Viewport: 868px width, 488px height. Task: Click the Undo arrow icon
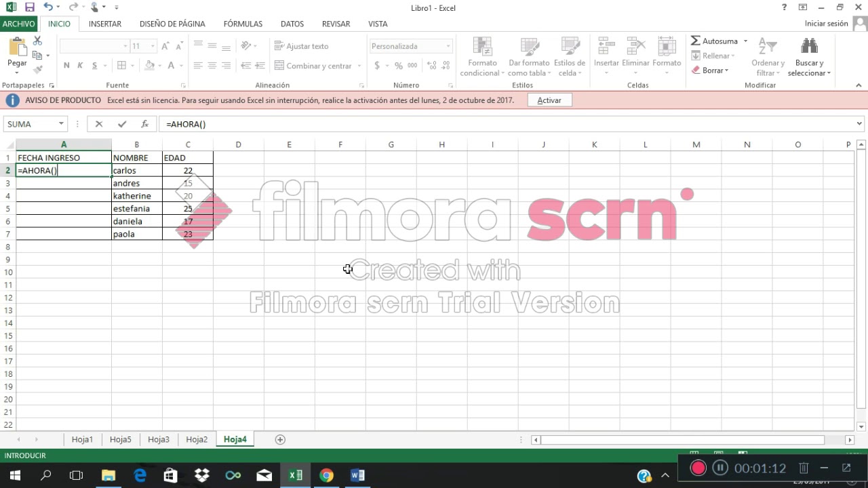point(48,7)
